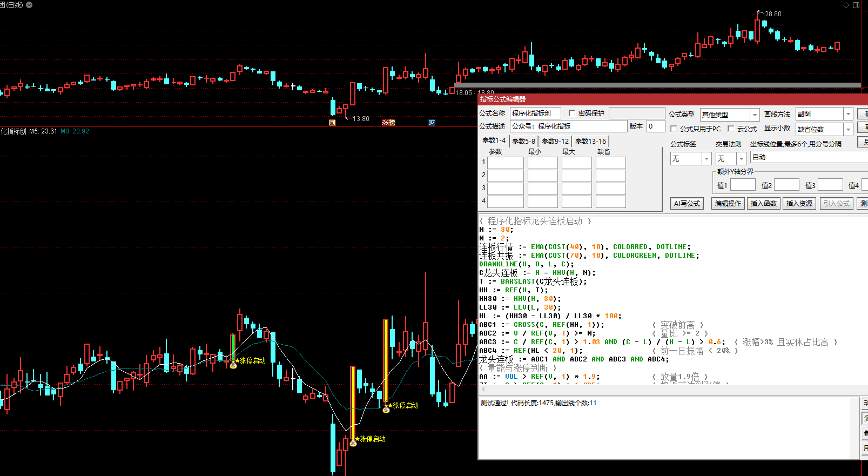
Task: Expand the 画线方法 dropdown showing 副图
Action: pos(848,114)
